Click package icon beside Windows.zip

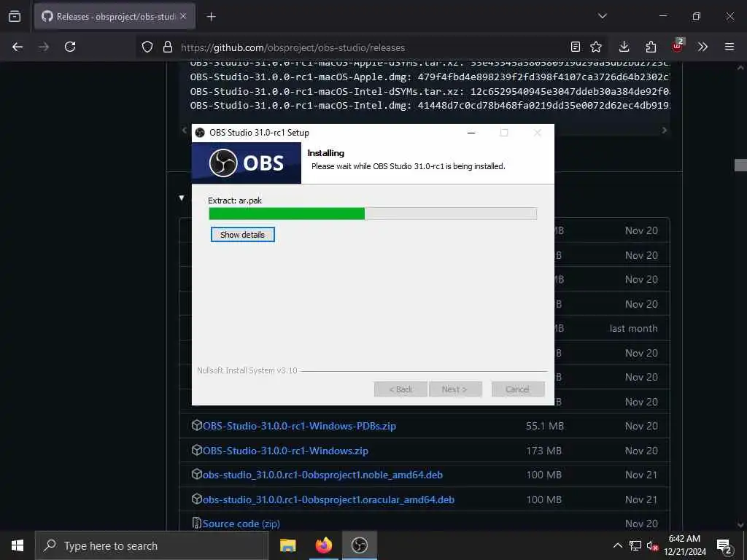point(197,450)
